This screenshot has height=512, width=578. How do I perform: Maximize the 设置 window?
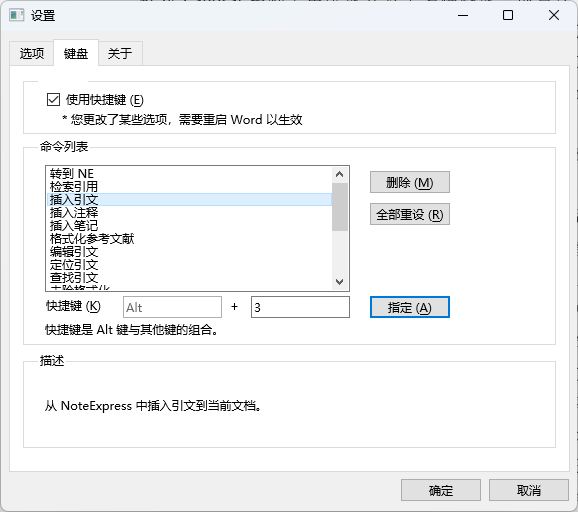508,15
